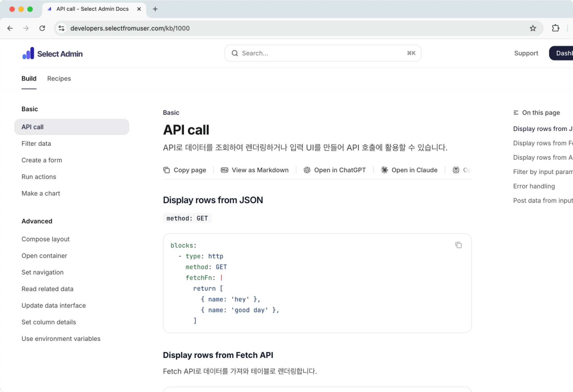Jump to Error handling section
The image size is (573, 392).
coord(534,186)
